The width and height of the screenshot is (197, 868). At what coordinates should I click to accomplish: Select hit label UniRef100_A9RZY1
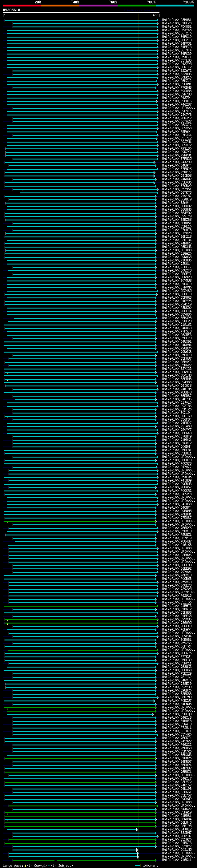(x=176, y=152)
